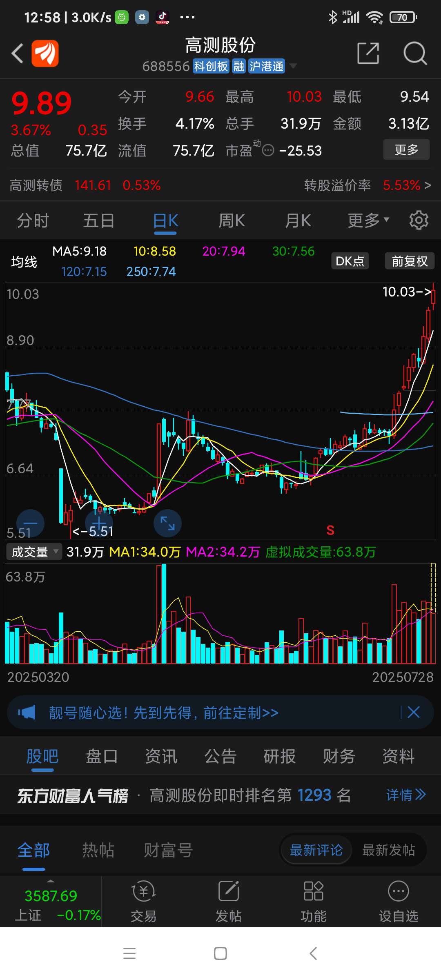The height and width of the screenshot is (980, 441).
Task: Open 更多 period dropdown
Action: click(368, 220)
